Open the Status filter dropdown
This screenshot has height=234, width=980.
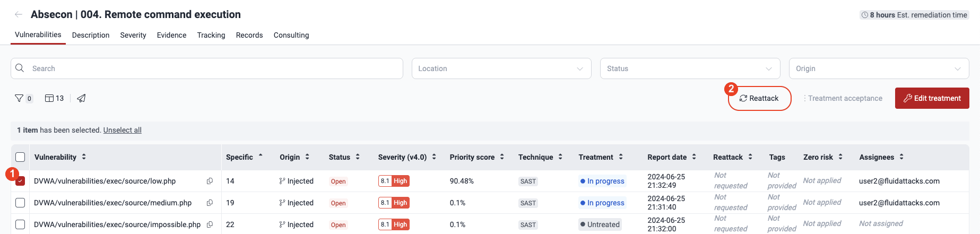click(690, 68)
